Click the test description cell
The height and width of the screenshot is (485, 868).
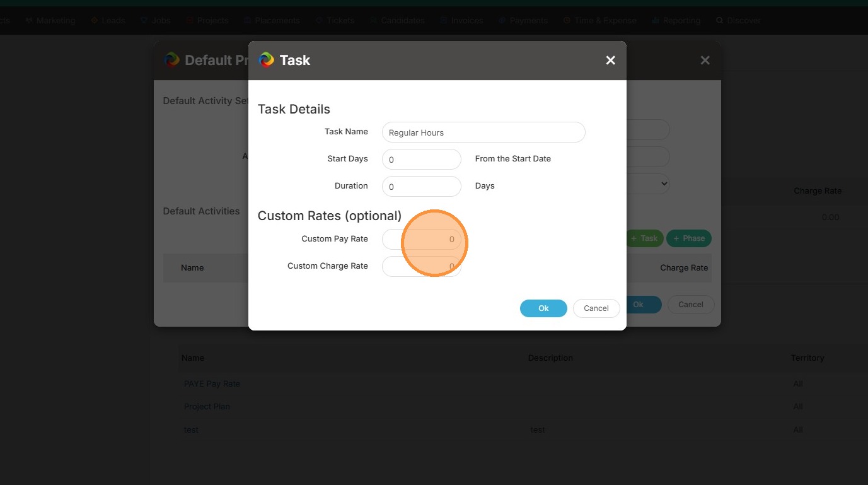tap(538, 429)
